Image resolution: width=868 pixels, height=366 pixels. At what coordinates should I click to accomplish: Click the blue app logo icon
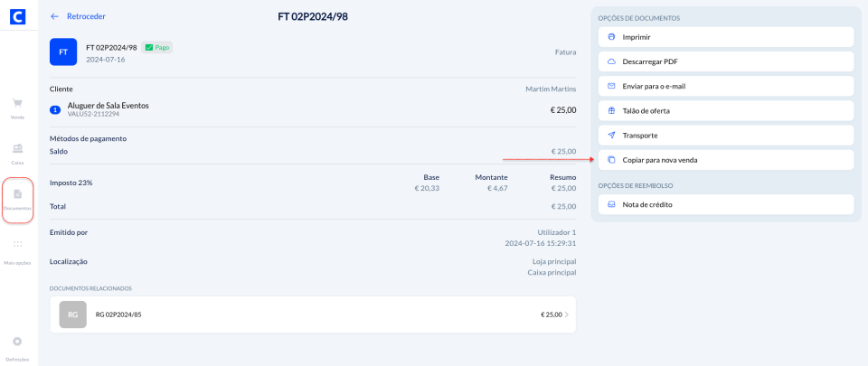(18, 15)
